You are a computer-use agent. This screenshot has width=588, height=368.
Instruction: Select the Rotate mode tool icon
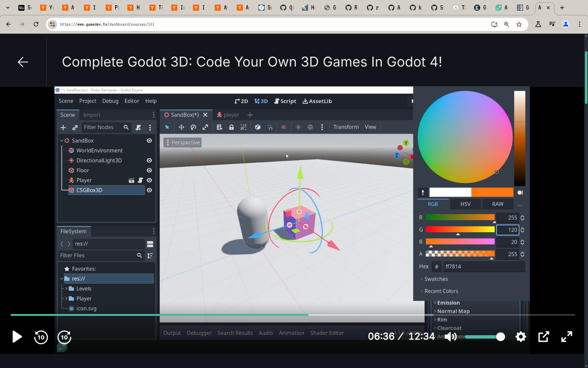point(193,127)
